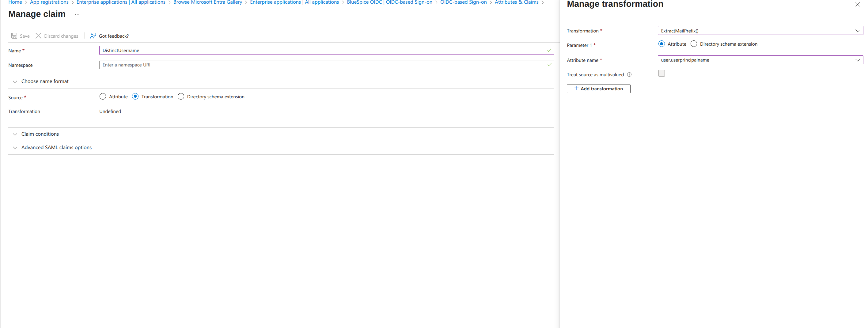Navigate to App registrations breadcrumb
Image resolution: width=868 pixels, height=328 pixels.
point(49,2)
